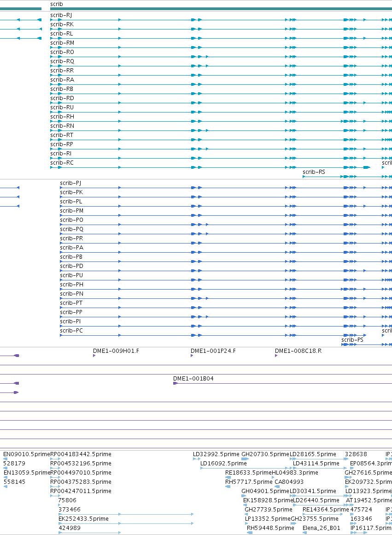
Task: Click the scrib-PH protein label
Action: click(71, 284)
